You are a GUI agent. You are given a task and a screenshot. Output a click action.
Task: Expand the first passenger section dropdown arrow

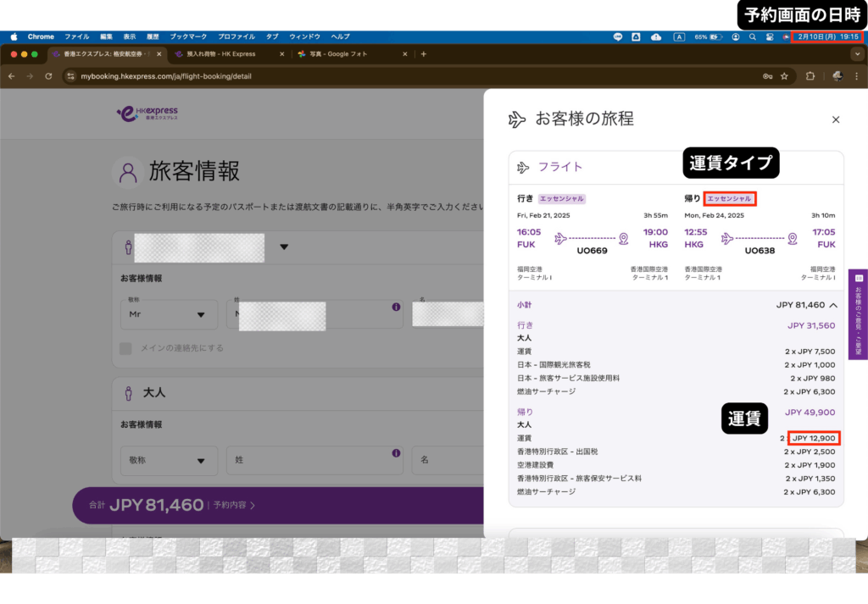click(x=284, y=247)
